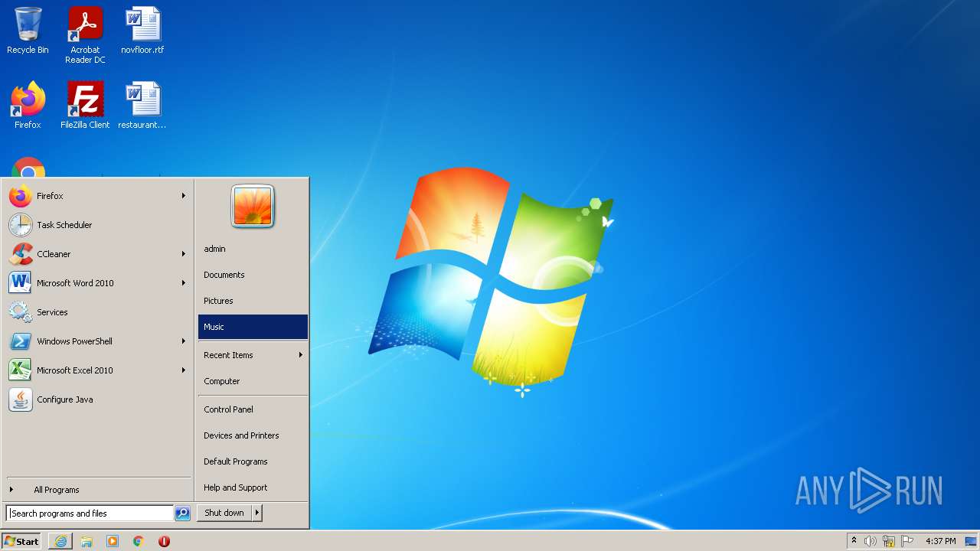The height and width of the screenshot is (551, 980).
Task: Expand the Windows PowerShell jump list arrow
Action: pyautogui.click(x=184, y=341)
